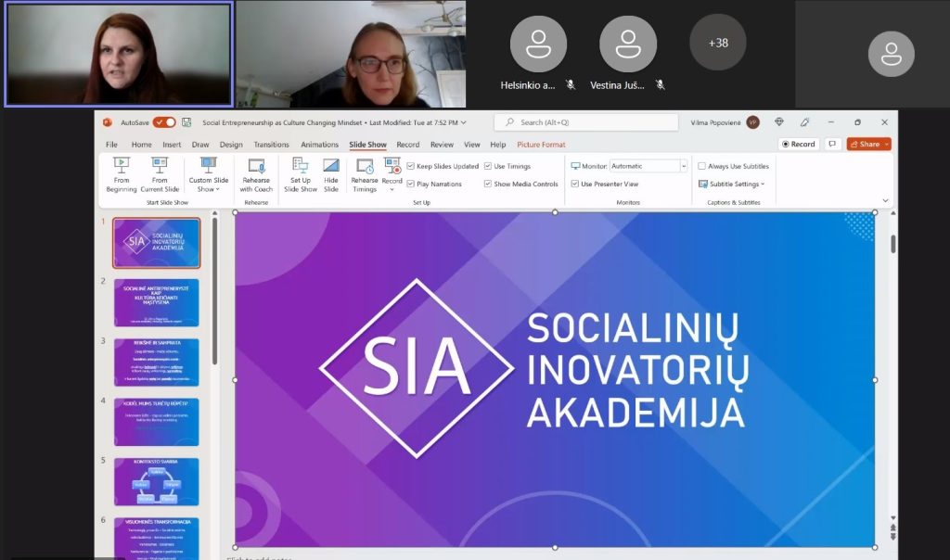Open the Record dropdown in Set Up group
The height and width of the screenshot is (560, 950).
click(x=392, y=189)
